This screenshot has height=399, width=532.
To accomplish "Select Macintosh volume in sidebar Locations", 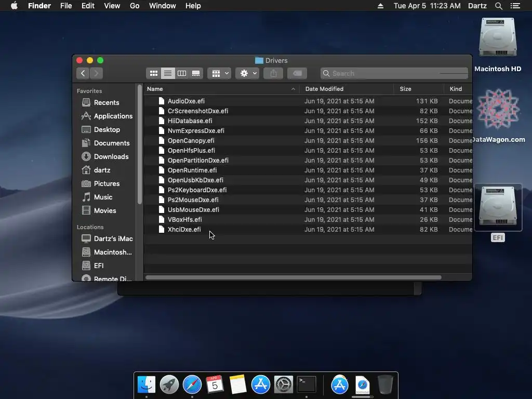I will (107, 252).
